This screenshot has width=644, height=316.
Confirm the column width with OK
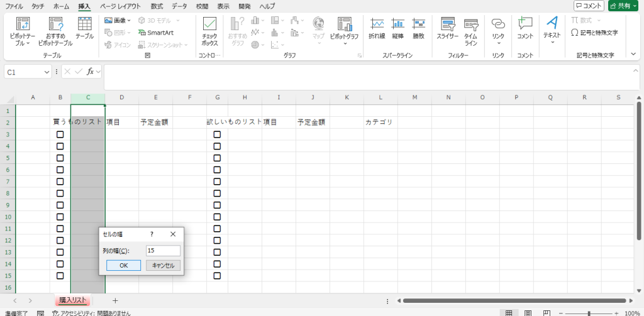pos(123,266)
